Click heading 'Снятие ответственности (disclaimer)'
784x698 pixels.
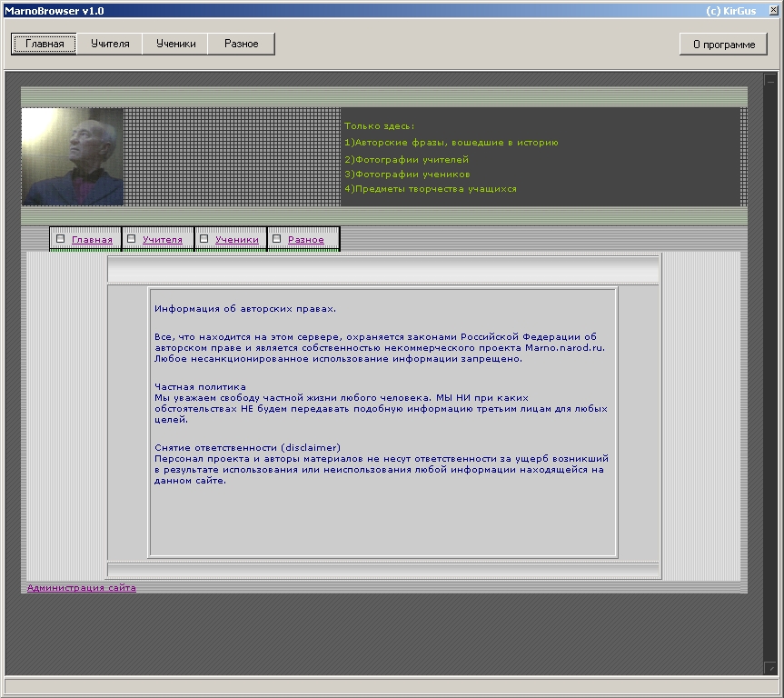(247, 447)
